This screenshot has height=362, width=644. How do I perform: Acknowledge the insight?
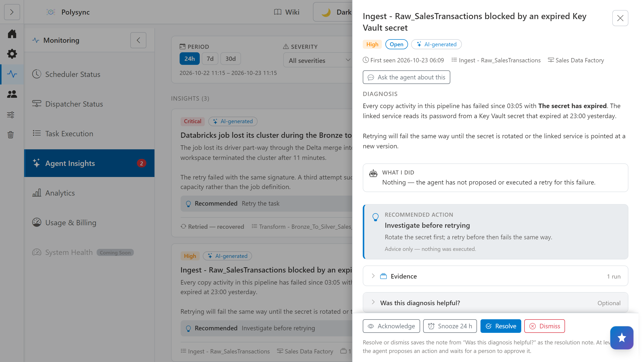[x=391, y=326]
